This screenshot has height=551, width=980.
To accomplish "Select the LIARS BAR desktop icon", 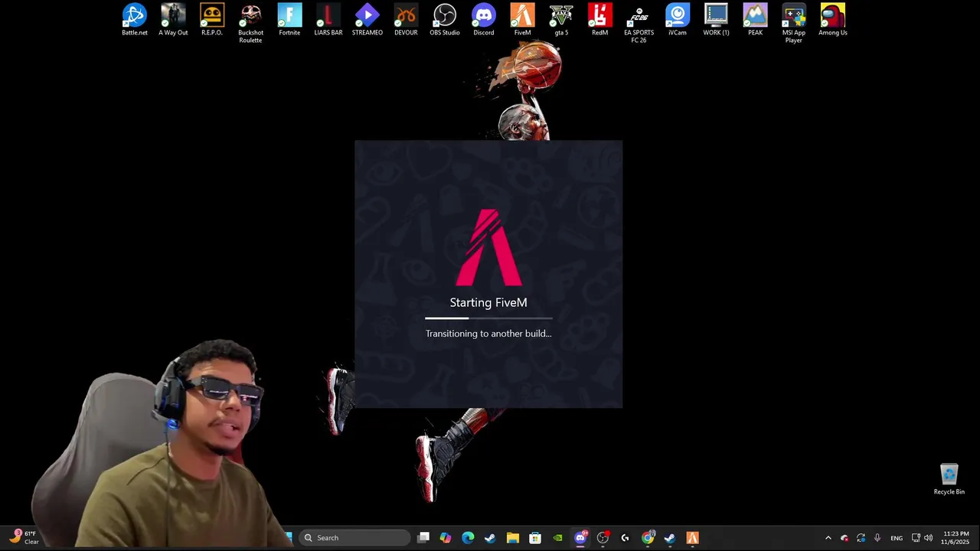I will point(328,20).
